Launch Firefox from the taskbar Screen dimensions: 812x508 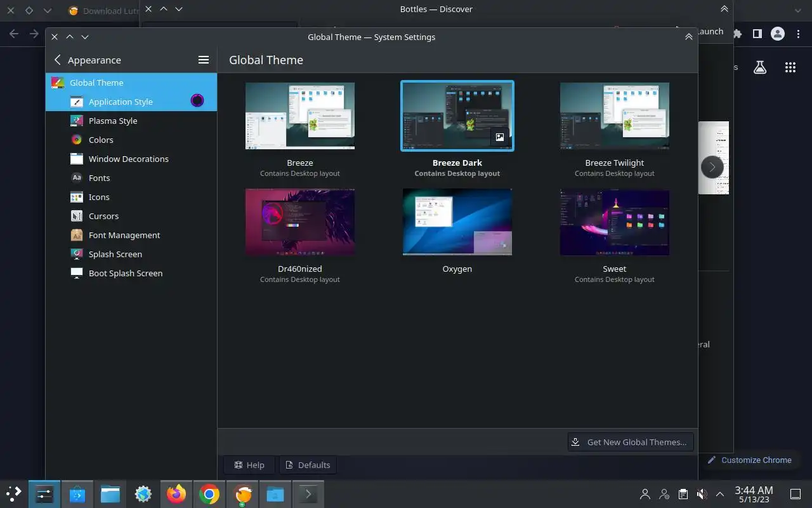tap(176, 494)
